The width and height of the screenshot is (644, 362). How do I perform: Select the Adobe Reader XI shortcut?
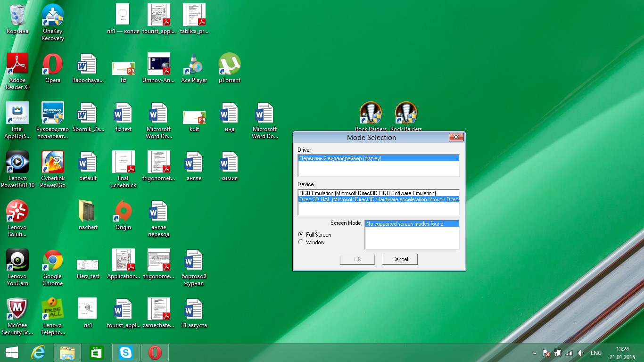click(17, 72)
